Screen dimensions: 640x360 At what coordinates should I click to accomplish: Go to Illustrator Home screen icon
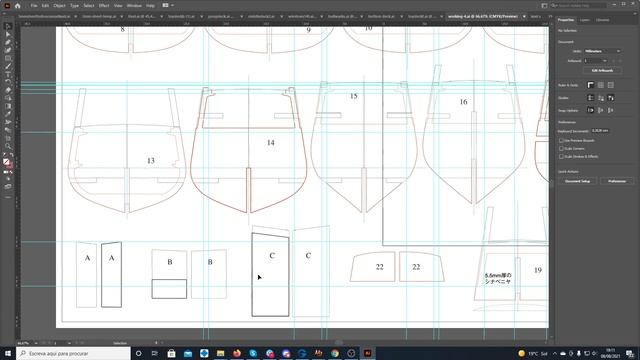18,6
